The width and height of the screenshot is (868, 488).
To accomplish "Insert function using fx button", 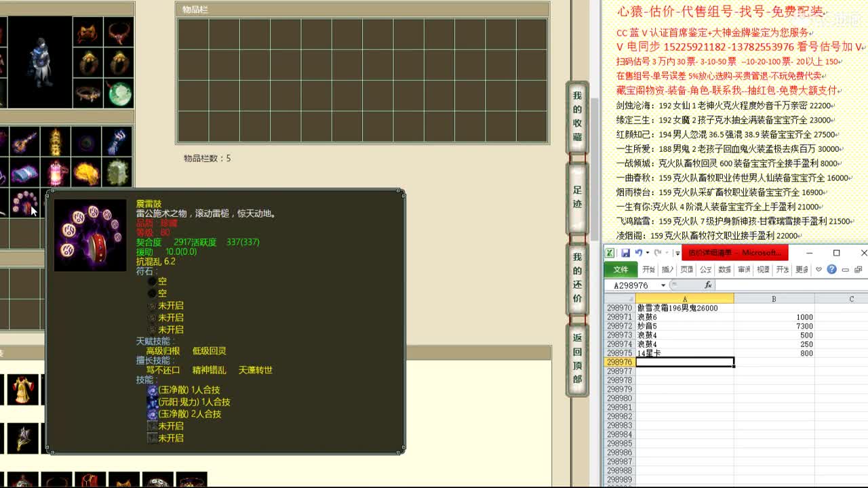I will (708, 285).
